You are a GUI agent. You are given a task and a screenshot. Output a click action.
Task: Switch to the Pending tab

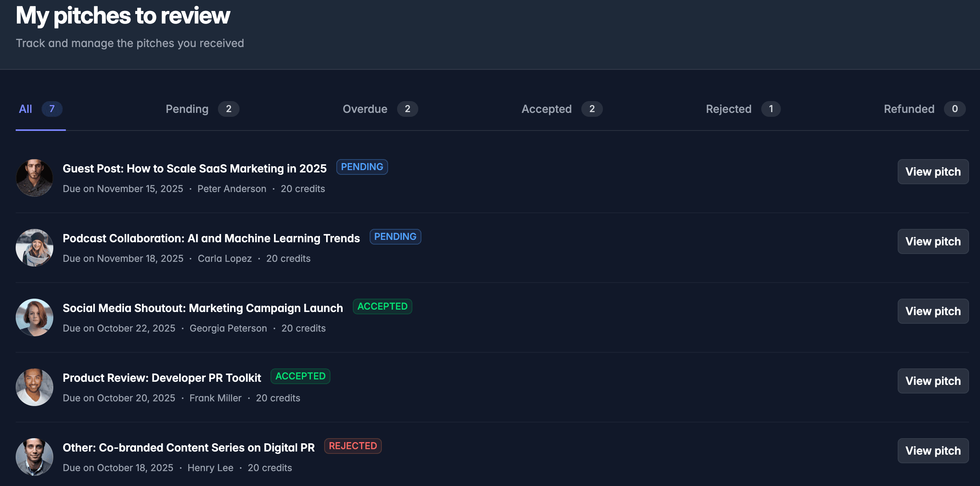coord(202,109)
